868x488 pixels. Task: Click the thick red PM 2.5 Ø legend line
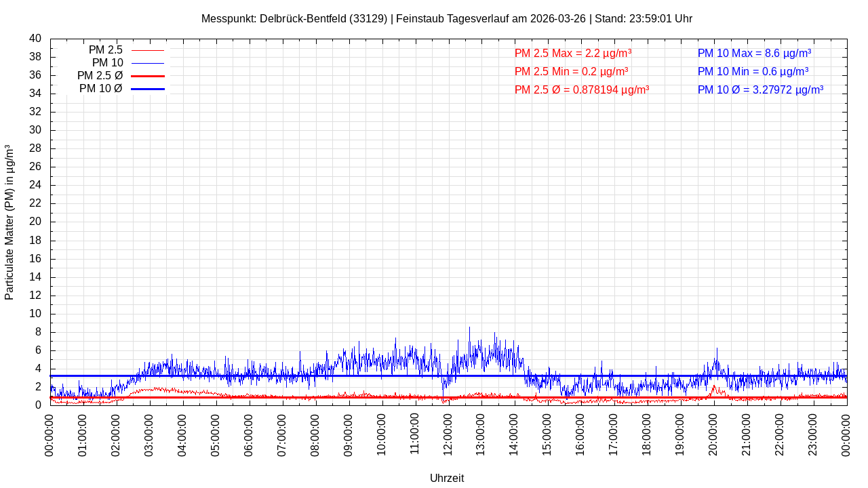[x=147, y=76]
